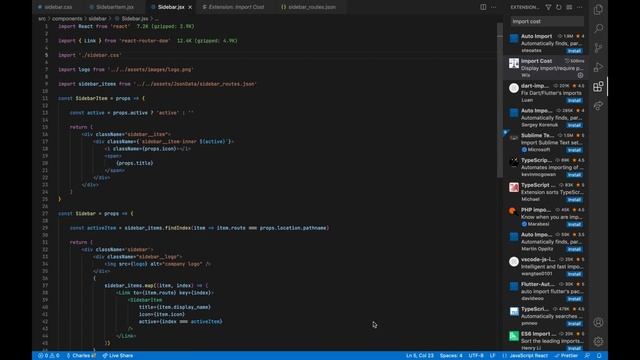Open Import Cost manage gear

coord(580,76)
